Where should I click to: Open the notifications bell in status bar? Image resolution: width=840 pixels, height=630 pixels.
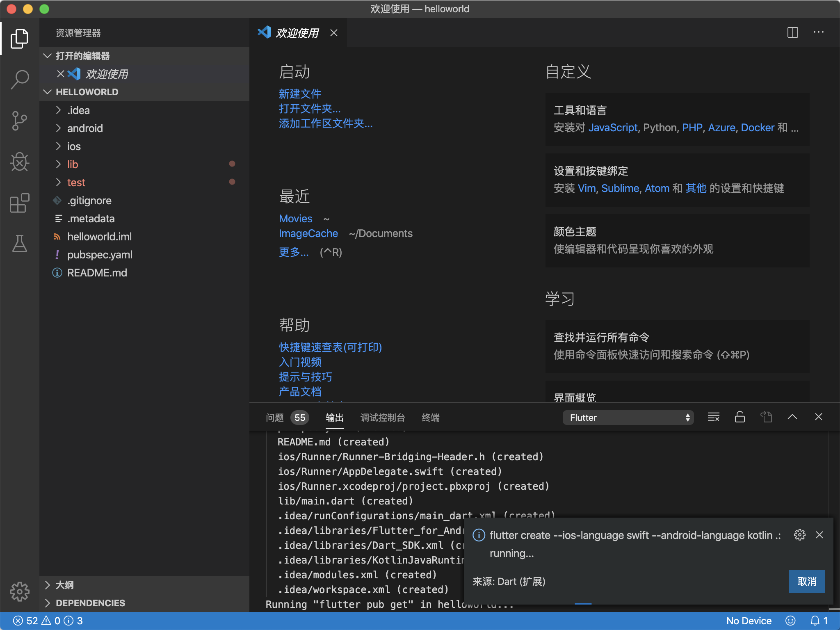[x=815, y=621]
